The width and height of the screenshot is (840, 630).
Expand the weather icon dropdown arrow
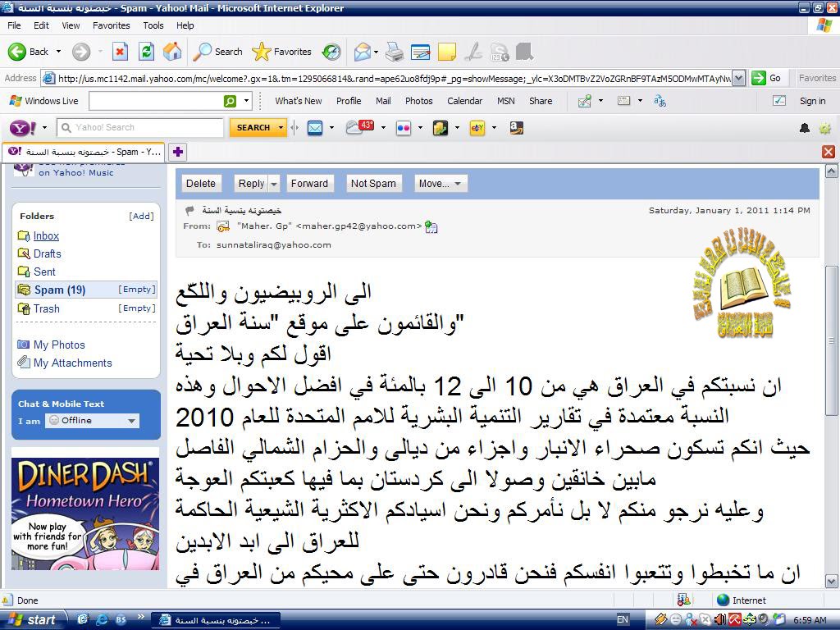tap(383, 127)
